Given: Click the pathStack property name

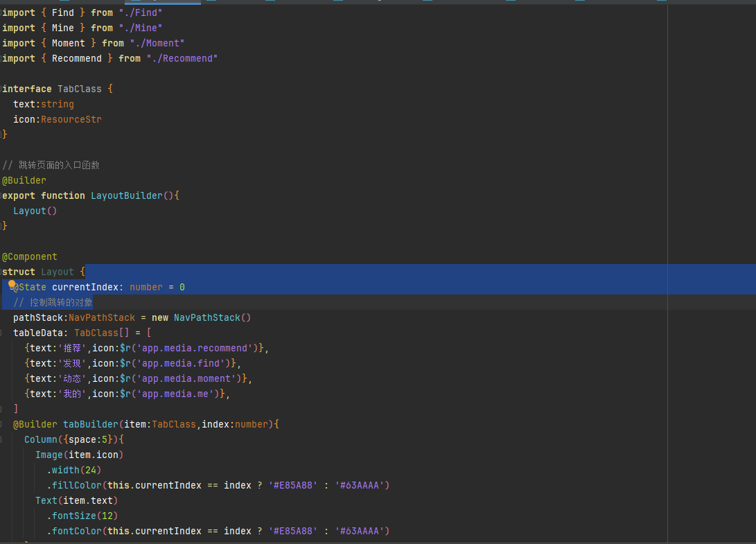Looking at the screenshot, I should 38,318.
